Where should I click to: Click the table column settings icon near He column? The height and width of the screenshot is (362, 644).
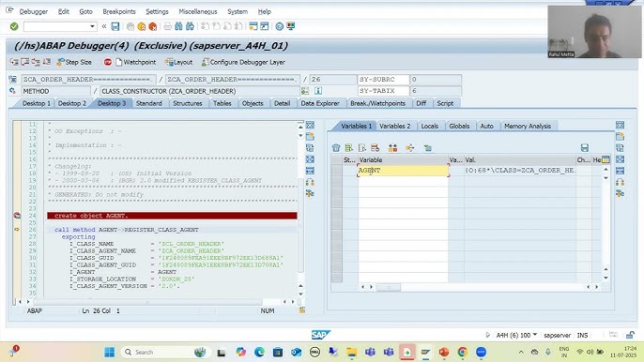(x=606, y=159)
